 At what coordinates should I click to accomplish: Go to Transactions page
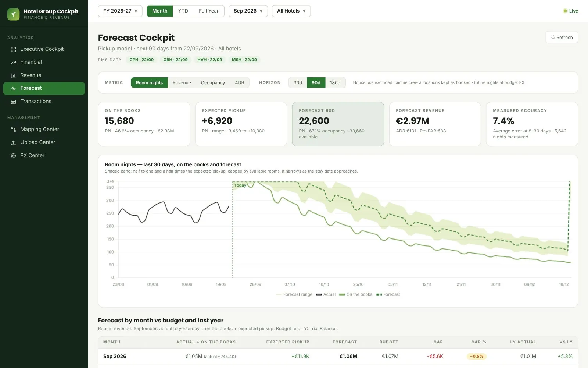coord(44,102)
